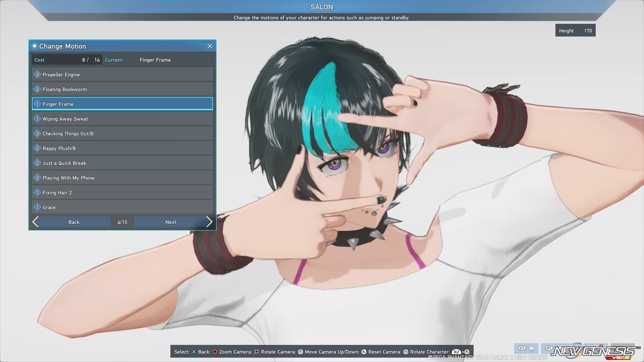Image resolution: width=644 pixels, height=362 pixels.
Task: Click the stick icon for Rotate Camera
Action: click(x=301, y=352)
